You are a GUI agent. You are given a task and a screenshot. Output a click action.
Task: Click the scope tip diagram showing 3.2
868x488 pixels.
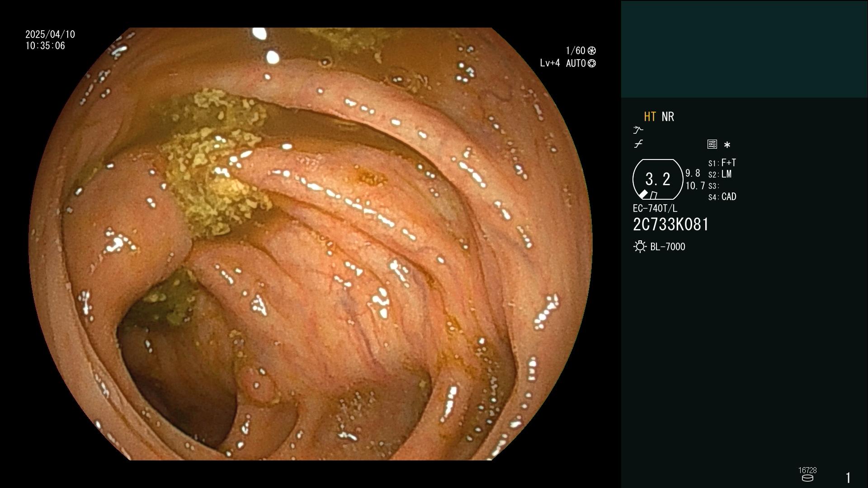coord(658,179)
